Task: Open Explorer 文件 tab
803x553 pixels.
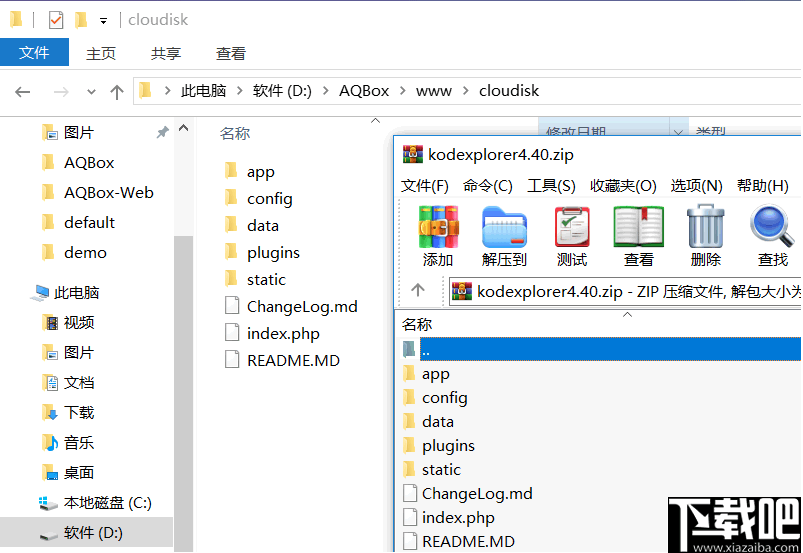Action: 34,52
